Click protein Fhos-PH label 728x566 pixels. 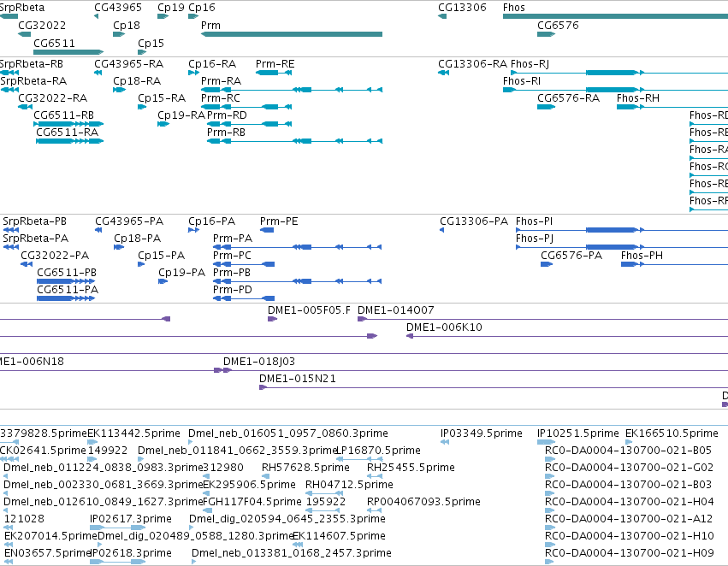[x=642, y=256]
